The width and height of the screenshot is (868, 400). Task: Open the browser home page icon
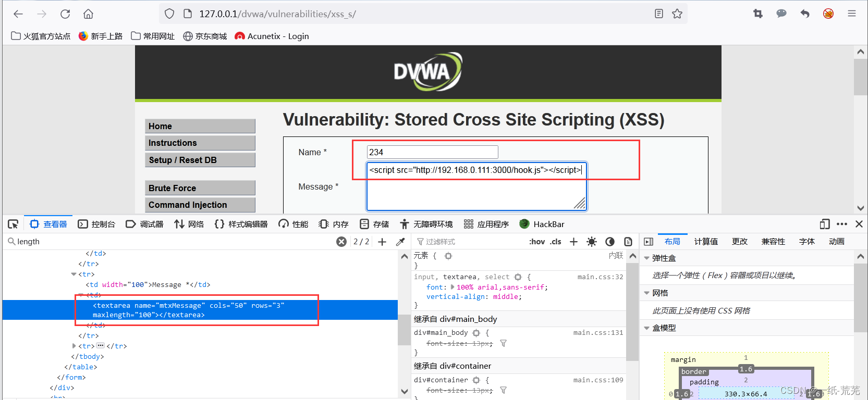point(89,14)
